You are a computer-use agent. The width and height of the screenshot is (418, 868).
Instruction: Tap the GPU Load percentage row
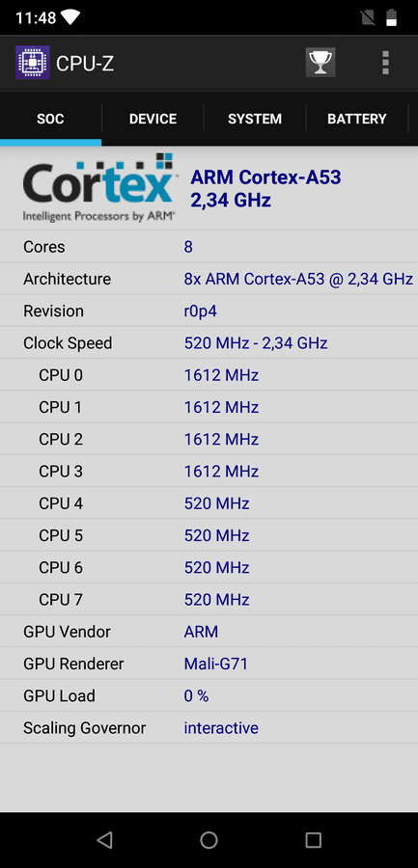point(209,695)
